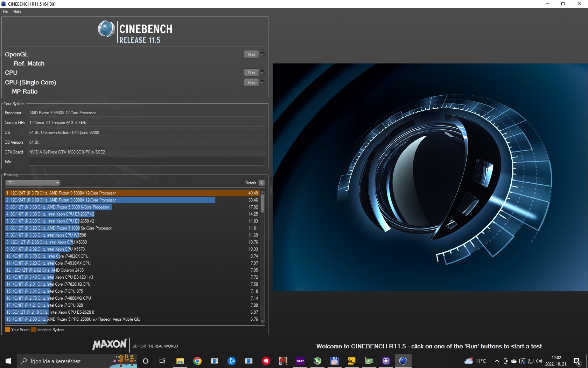Click the ranking list scrollbar thumb
Viewport: 588px width, 368px height.
click(x=262, y=203)
